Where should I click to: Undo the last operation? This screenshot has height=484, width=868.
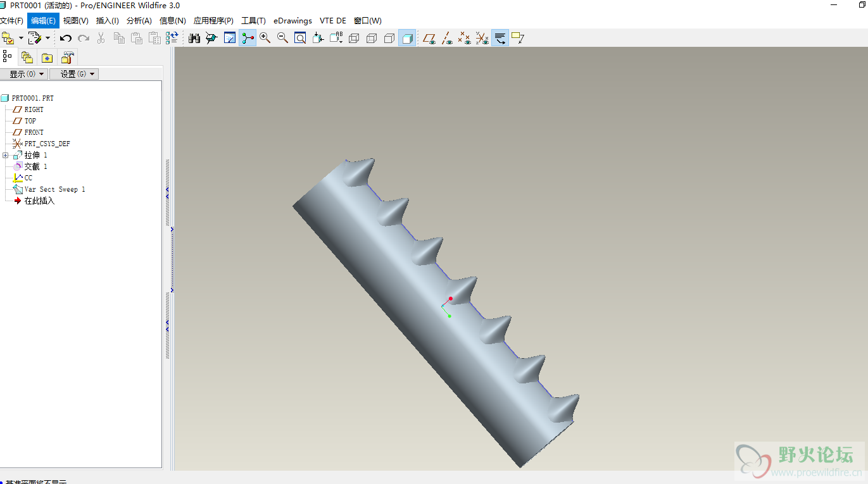(x=66, y=39)
